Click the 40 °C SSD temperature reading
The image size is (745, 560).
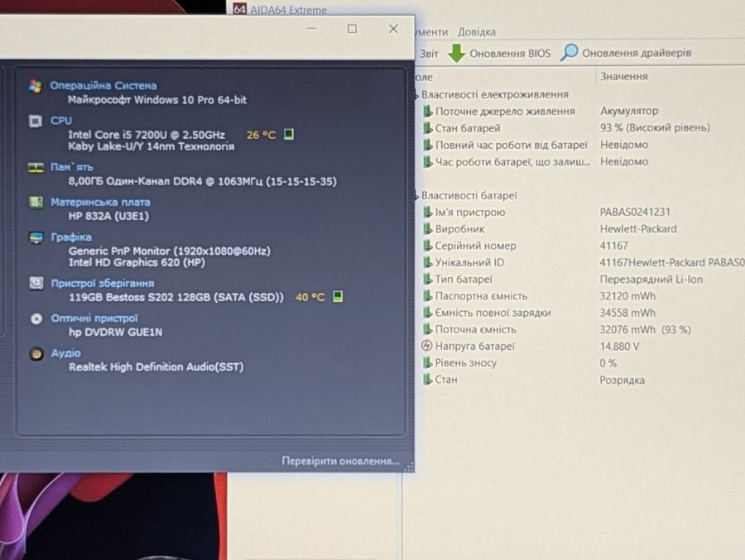[x=310, y=297]
